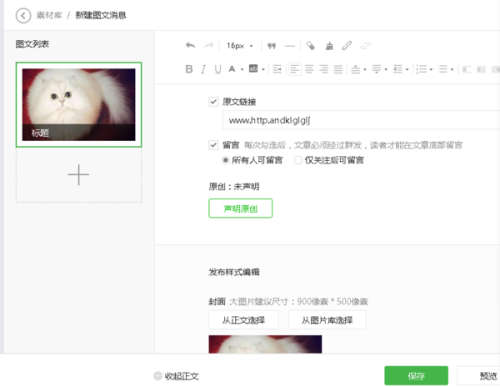Viewport: 500px width, 387px height.
Task: Click the cover image preview
Action: click(265, 344)
